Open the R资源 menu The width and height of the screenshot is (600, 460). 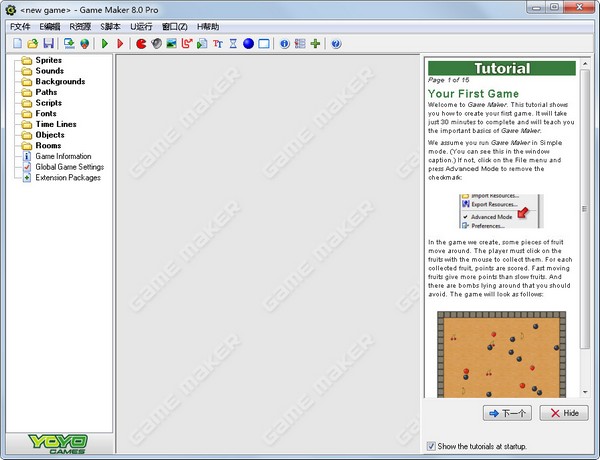pyautogui.click(x=80, y=26)
